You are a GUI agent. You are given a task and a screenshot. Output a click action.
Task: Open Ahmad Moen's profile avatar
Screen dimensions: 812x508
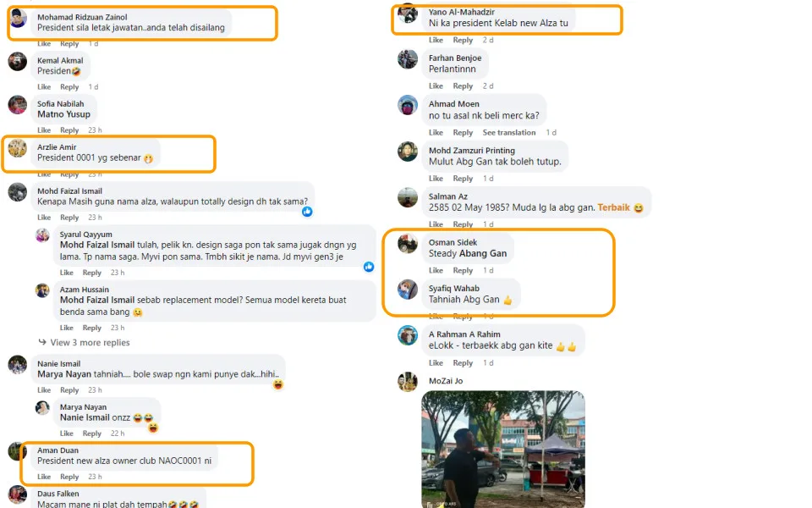pos(408,105)
